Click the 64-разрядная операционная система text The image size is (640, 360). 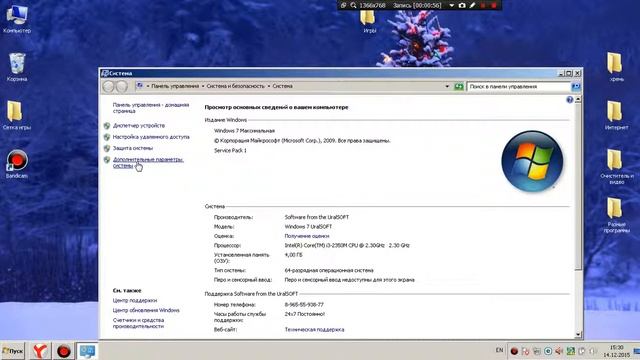click(x=329, y=271)
